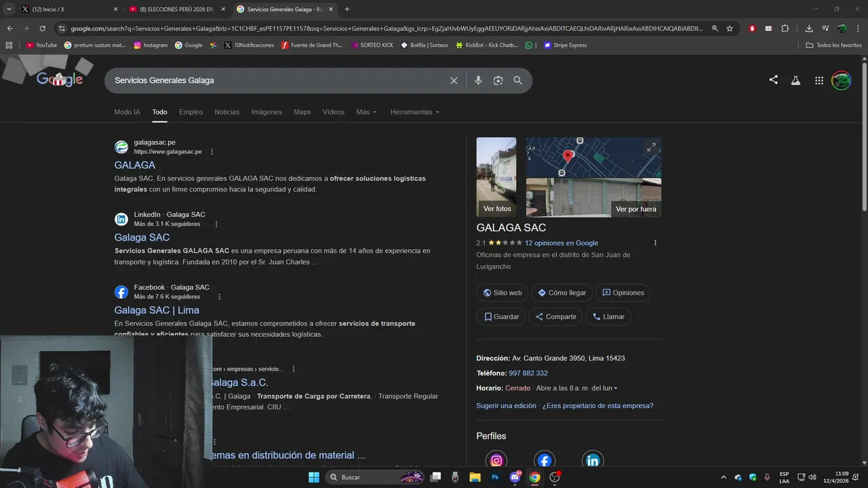Open Chrome extensions puzzle icon
Image resolution: width=868 pixels, height=488 pixels.
[x=785, y=28]
